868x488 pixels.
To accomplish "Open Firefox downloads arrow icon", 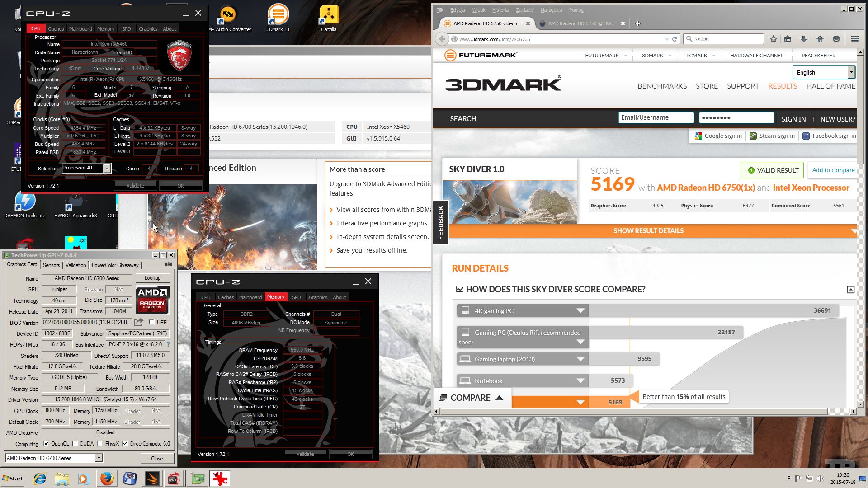I will (804, 39).
